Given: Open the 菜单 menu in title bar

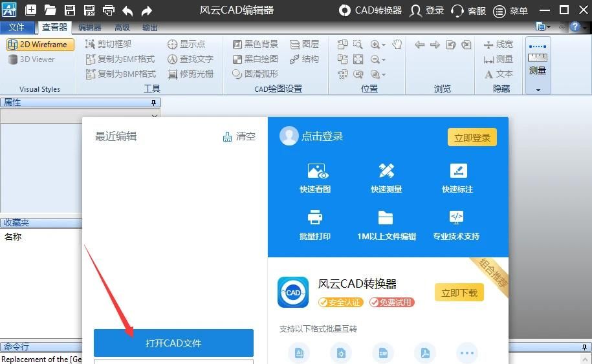Looking at the screenshot, I should [510, 11].
